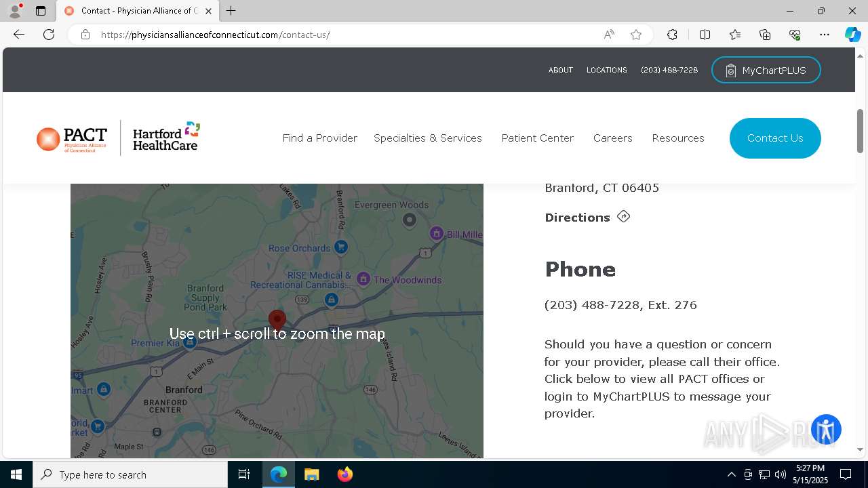Open Resources menu item
This screenshot has width=868, height=488.
(x=678, y=138)
